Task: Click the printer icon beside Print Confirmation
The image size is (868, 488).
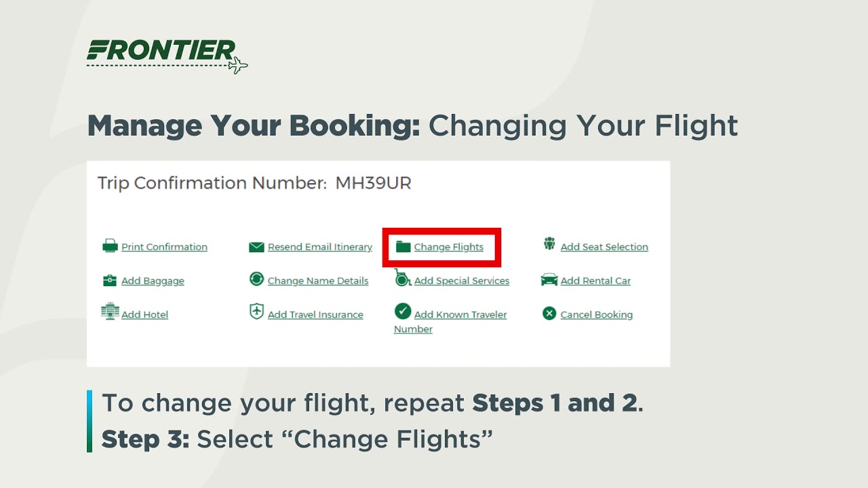Action: pos(110,246)
